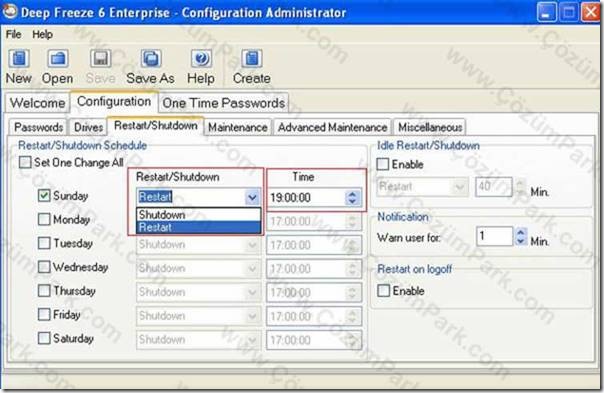Switch to the Maintenance sub-tab

238,127
